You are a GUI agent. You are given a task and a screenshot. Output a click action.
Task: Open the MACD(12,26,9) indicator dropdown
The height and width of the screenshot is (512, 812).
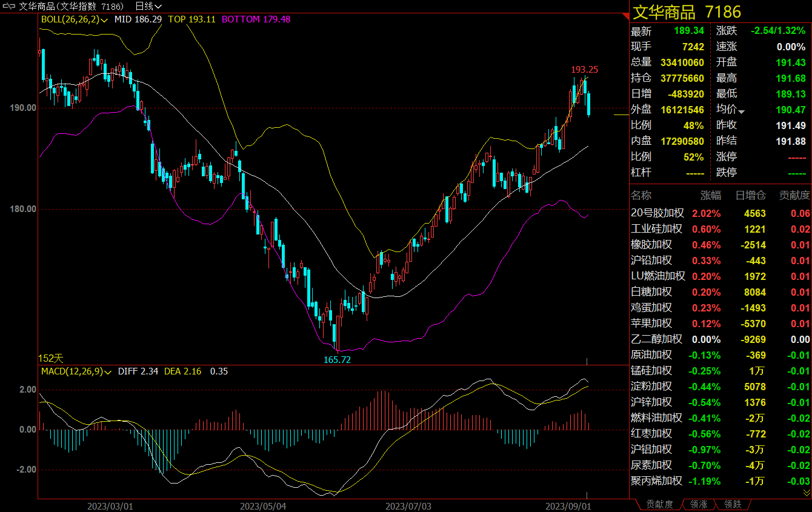click(76, 371)
